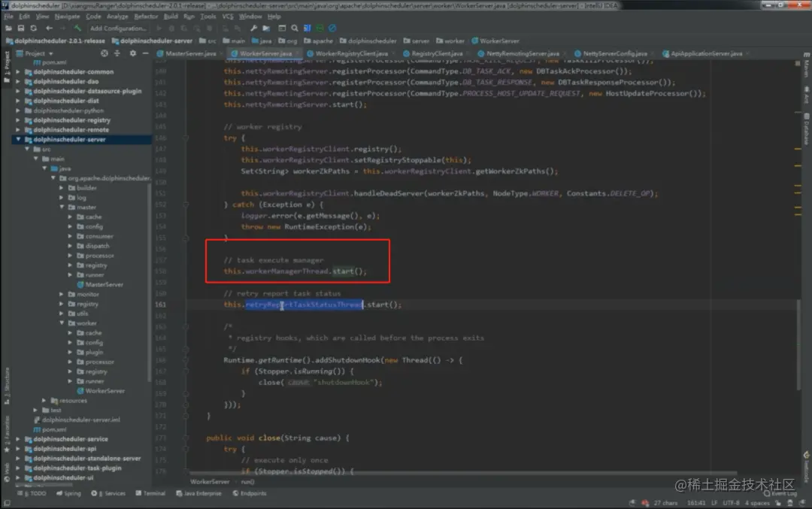Open the Terminal tool window
Screen dimensions: 812x509
click(x=150, y=493)
